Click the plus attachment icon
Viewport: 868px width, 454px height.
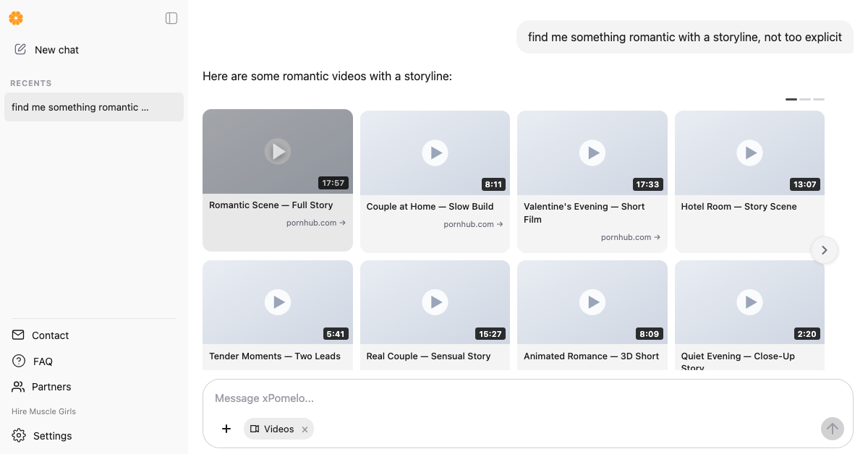pyautogui.click(x=226, y=429)
